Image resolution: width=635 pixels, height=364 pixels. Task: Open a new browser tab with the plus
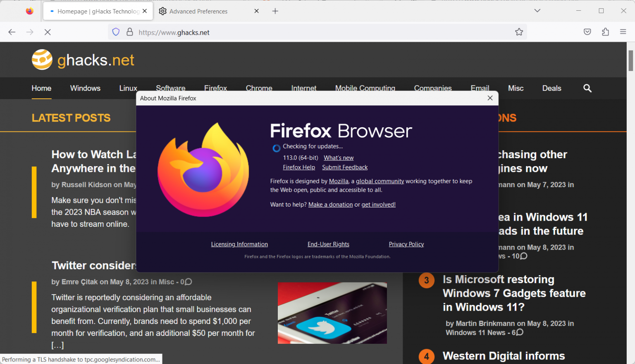tap(275, 11)
